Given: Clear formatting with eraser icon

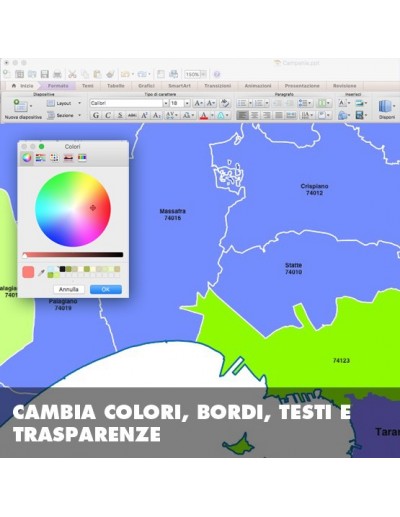Looking at the screenshot, I should [x=225, y=103].
